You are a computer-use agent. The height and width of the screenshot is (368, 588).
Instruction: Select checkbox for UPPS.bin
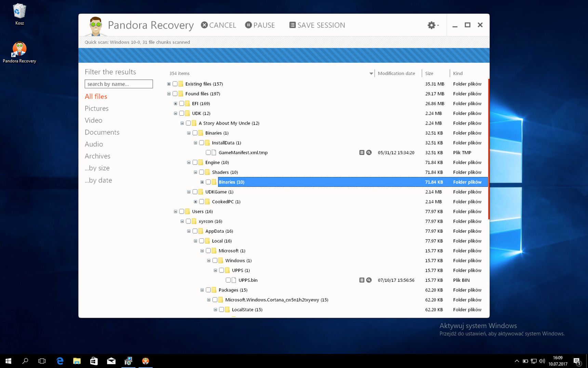coord(228,280)
